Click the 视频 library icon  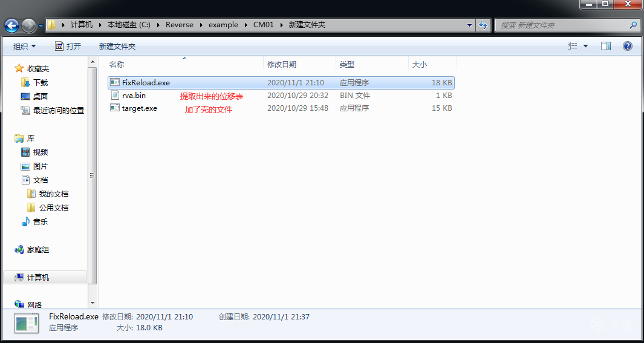click(x=25, y=152)
